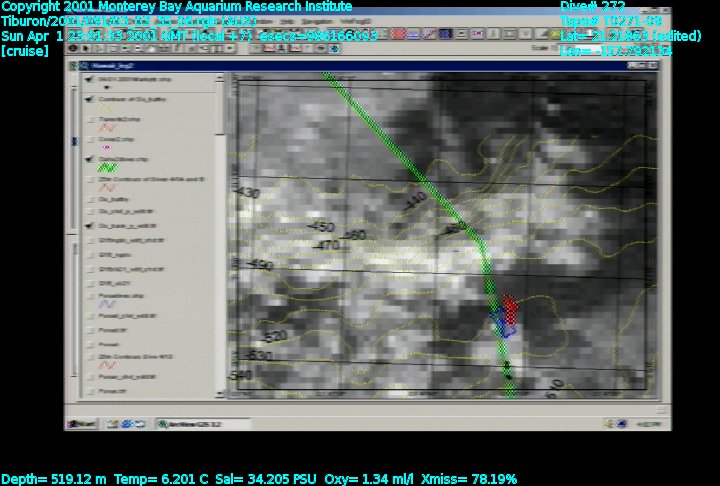The image size is (720, 486).
Task: Click the magenta point symbol under Dives2.shp
Action: (x=106, y=148)
